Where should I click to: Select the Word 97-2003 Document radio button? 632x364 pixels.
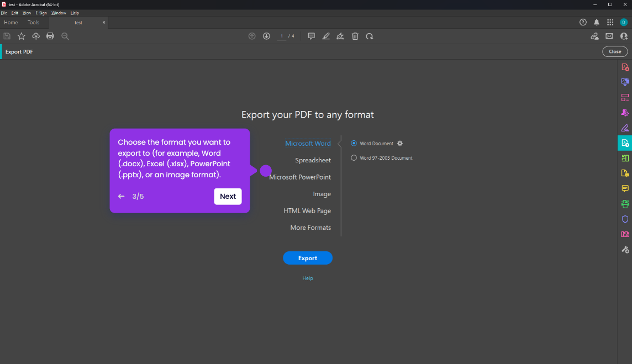[354, 157]
